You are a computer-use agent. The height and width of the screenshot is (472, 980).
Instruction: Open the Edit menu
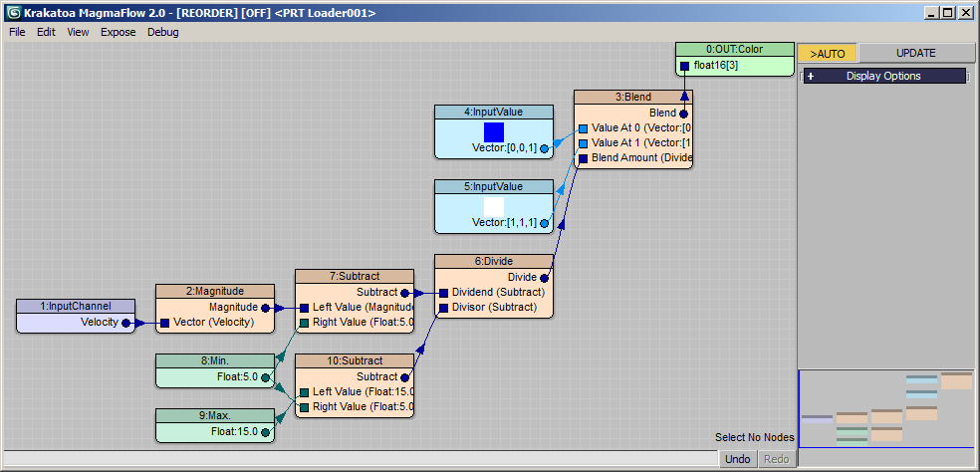(46, 32)
